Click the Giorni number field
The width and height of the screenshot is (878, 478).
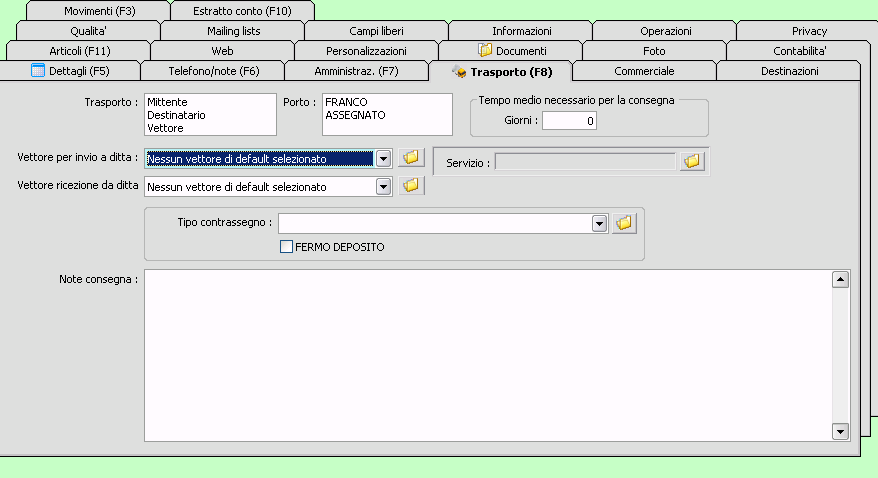[569, 120]
